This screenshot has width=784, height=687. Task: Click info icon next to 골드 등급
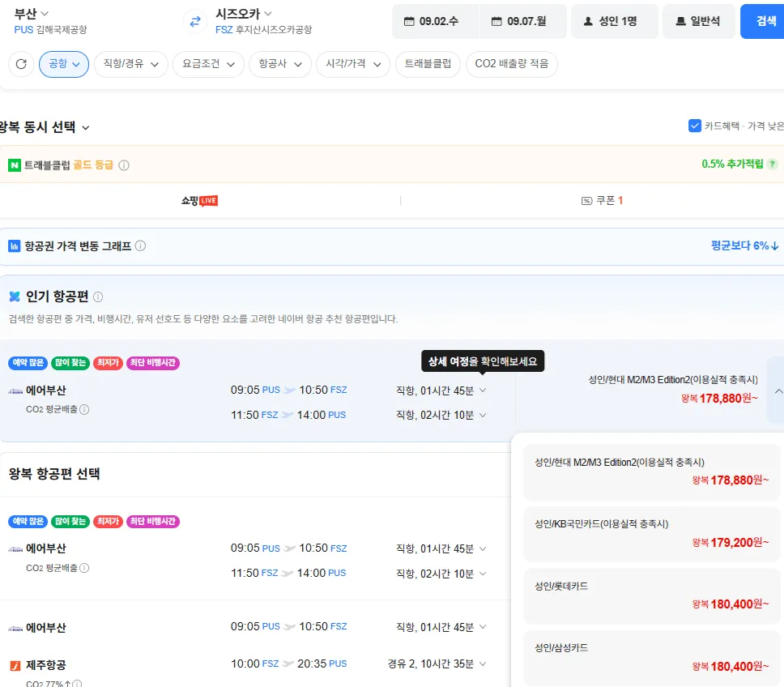click(x=124, y=165)
